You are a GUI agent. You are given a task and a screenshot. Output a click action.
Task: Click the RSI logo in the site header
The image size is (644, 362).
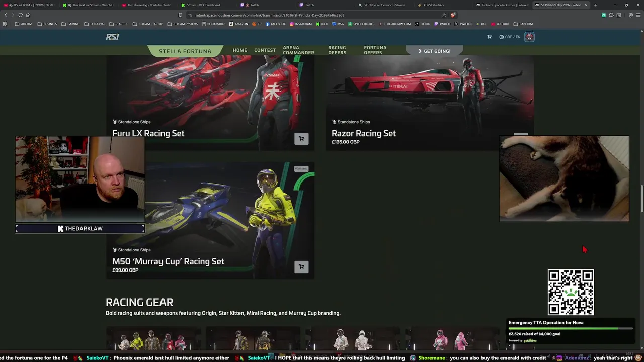click(x=112, y=37)
